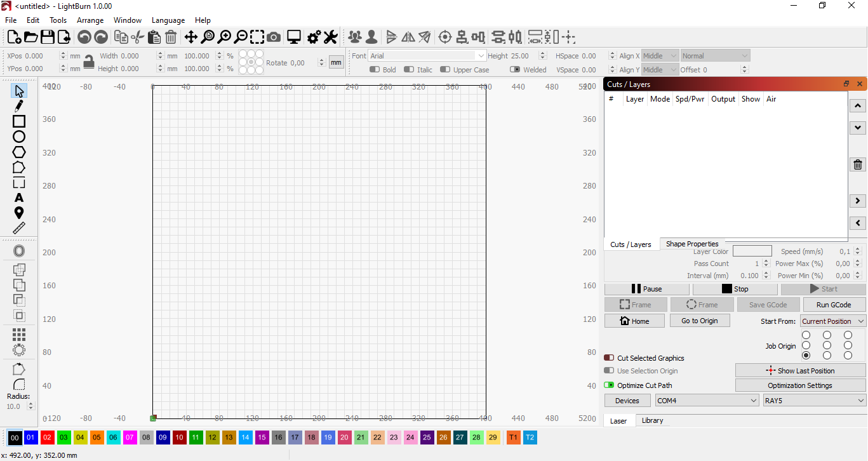Click the Home button
Image resolution: width=868 pixels, height=461 pixels.
tap(634, 321)
